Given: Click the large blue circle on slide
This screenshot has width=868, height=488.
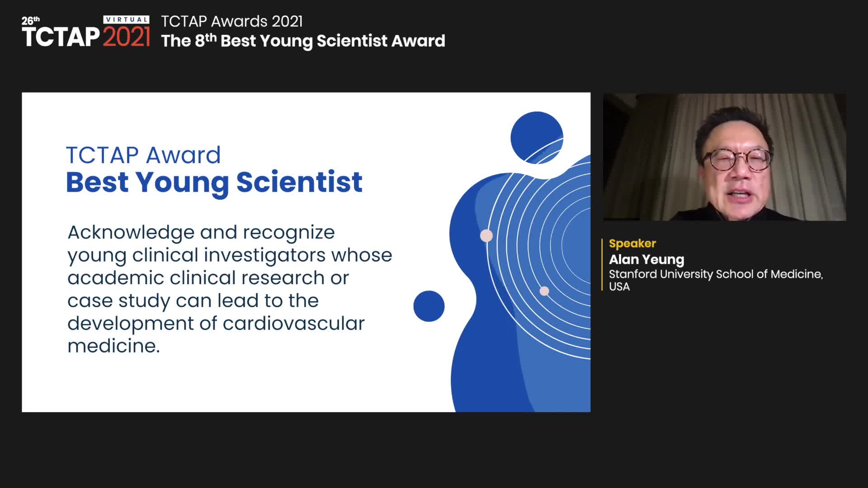Looking at the screenshot, I should click(536, 137).
